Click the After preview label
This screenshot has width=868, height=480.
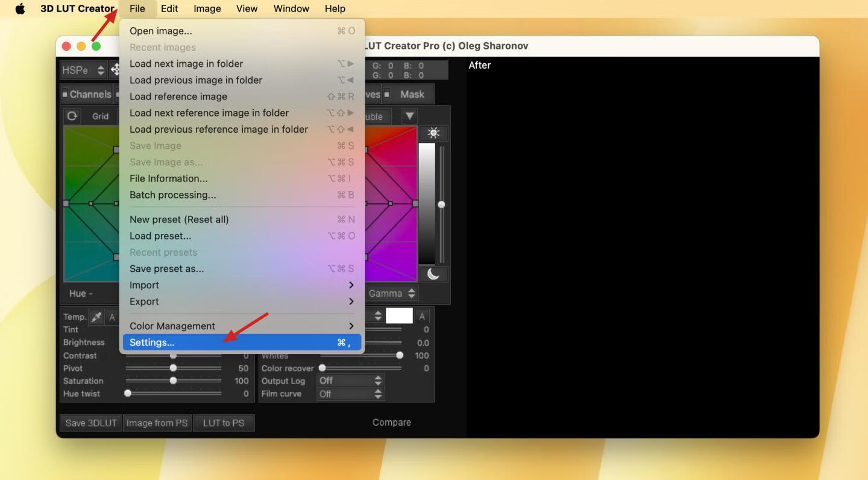point(480,65)
